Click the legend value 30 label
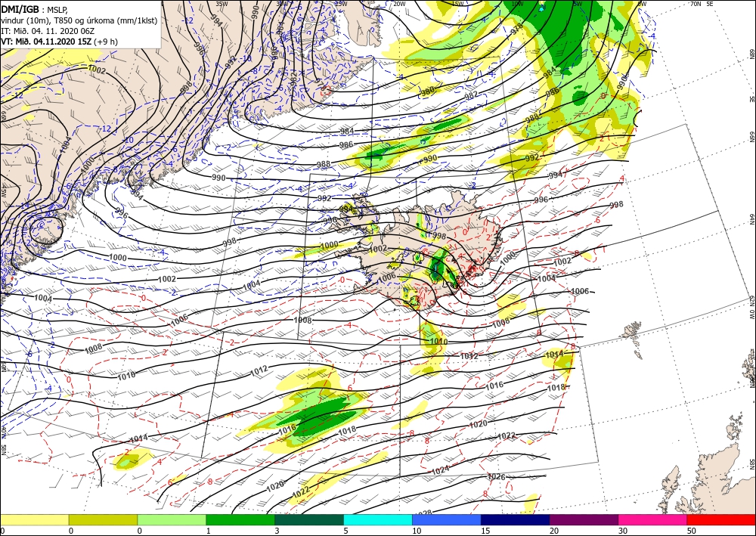Viewport: 756px width, 536px height. click(x=623, y=531)
